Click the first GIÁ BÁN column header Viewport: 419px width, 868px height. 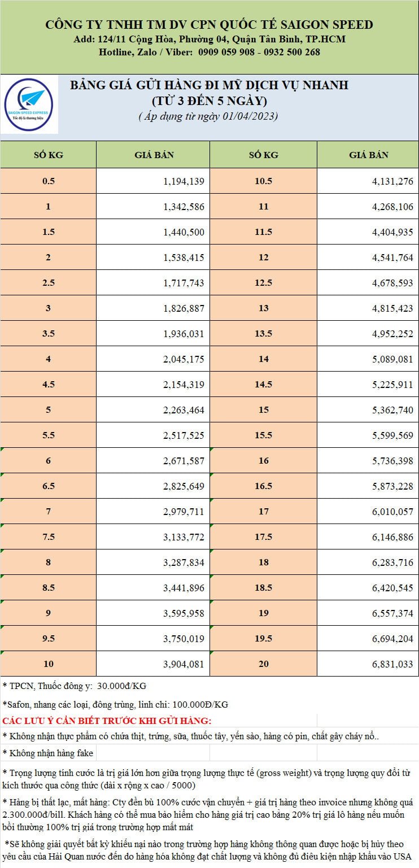[154, 155]
